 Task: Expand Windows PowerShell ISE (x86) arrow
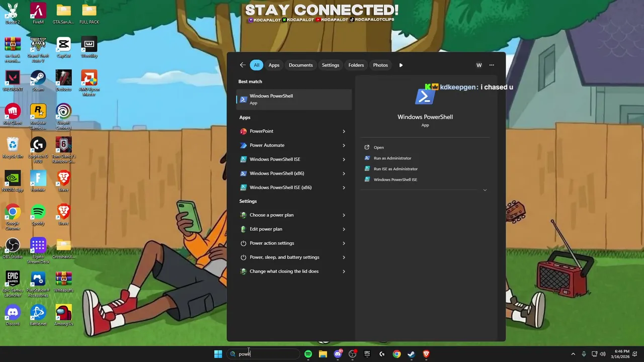[x=344, y=188]
